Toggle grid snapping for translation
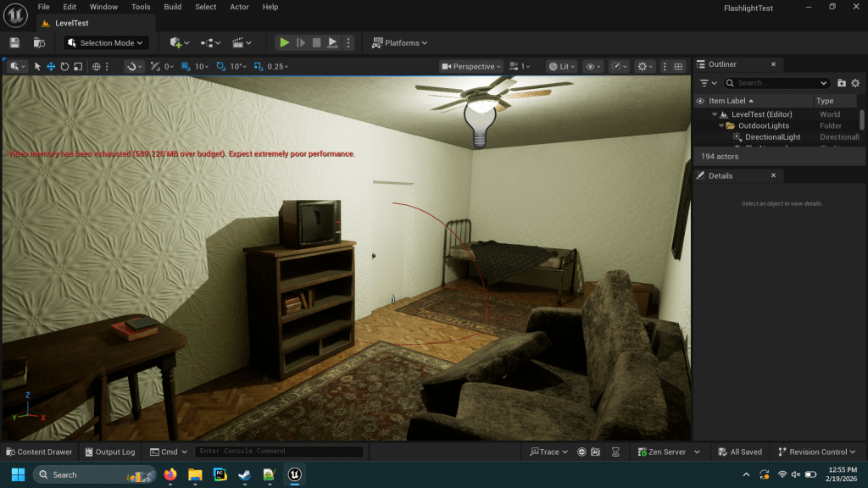868x488 pixels. tap(184, 66)
